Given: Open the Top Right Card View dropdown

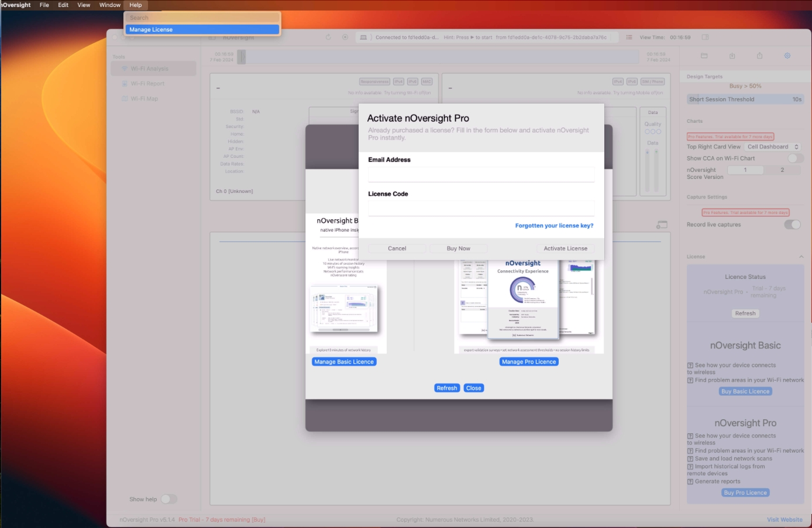Looking at the screenshot, I should click(x=773, y=147).
